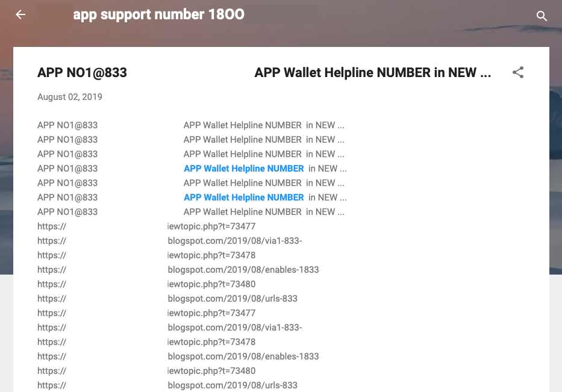Click the share icon beside the post title

pos(518,72)
